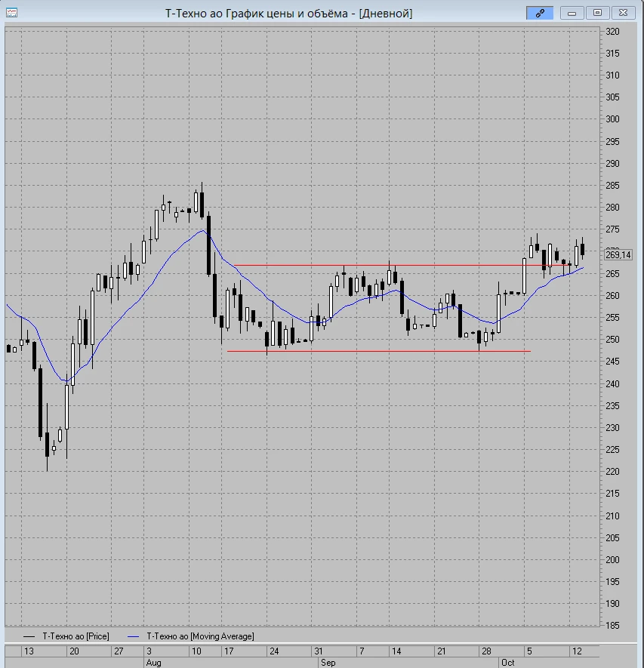Select the T-Техно ао [Price] legend entry
The width and height of the screenshot is (644, 668).
coord(66,636)
